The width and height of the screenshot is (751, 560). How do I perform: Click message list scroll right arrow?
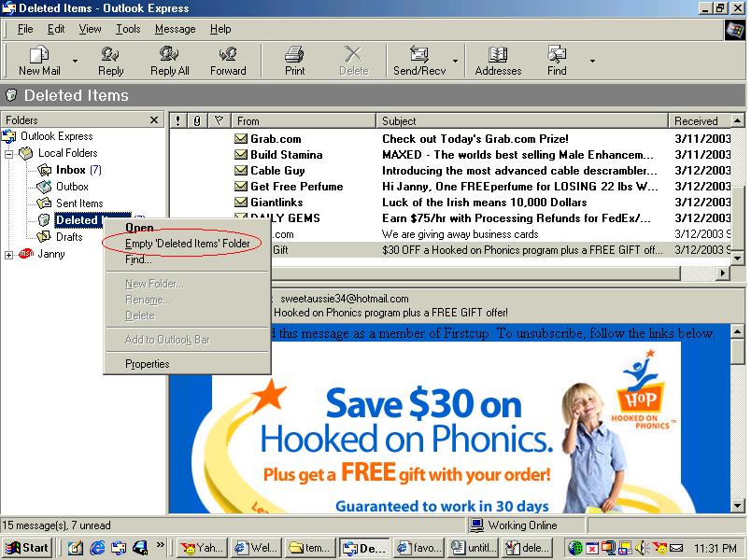pyautogui.click(x=723, y=273)
